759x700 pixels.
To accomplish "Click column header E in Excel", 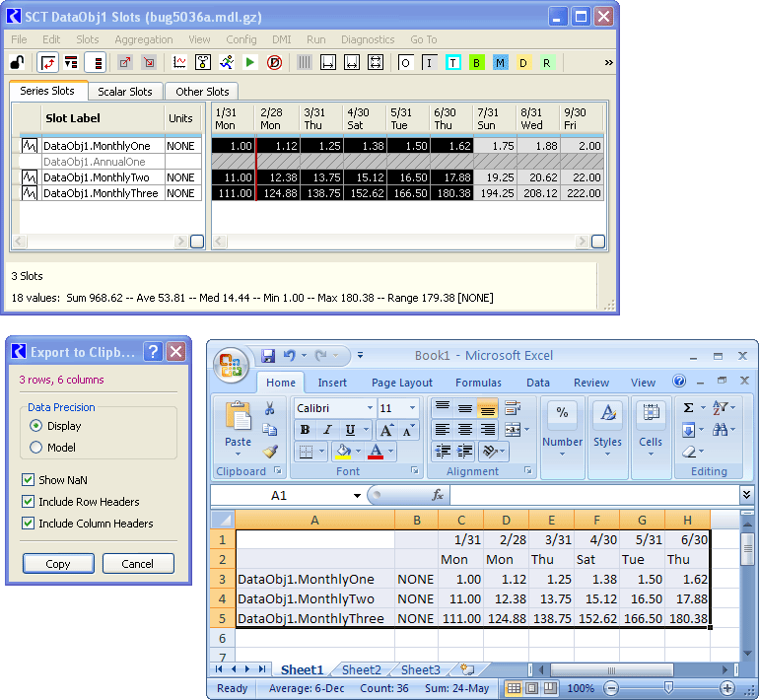I will pyautogui.click(x=551, y=520).
